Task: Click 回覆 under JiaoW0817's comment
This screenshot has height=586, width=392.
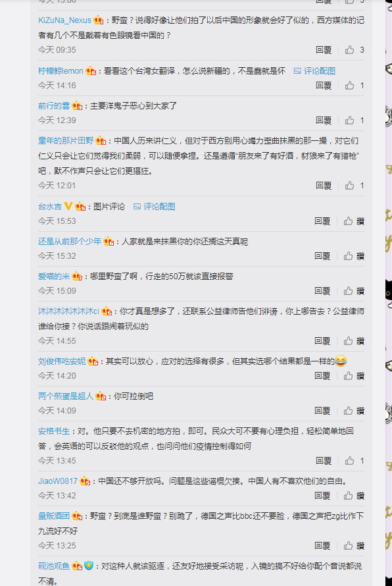Action: click(x=322, y=496)
